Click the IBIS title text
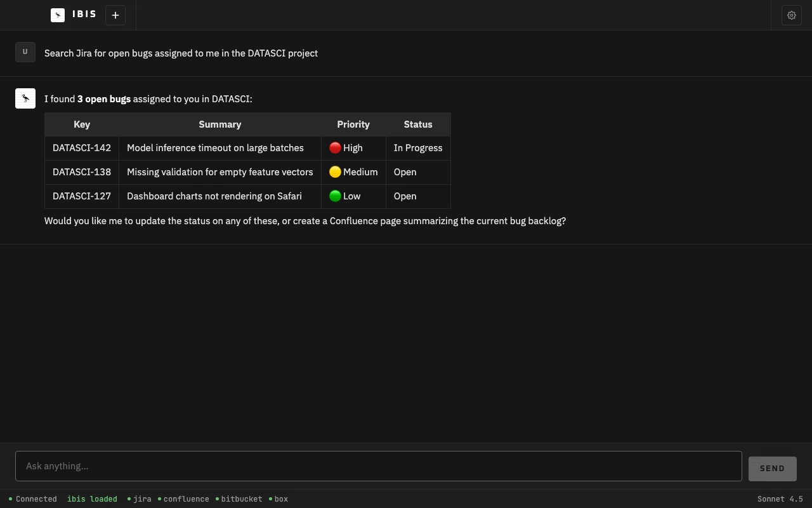The image size is (812, 508). pyautogui.click(x=84, y=15)
